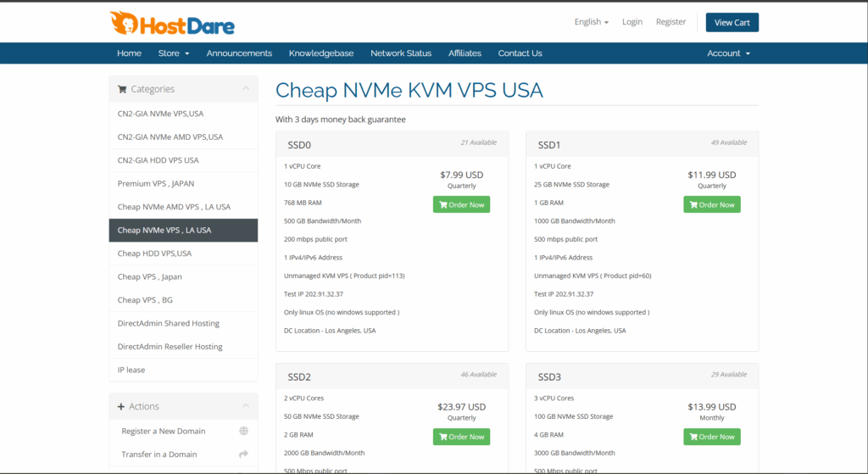Open the Account dropdown menu

728,53
